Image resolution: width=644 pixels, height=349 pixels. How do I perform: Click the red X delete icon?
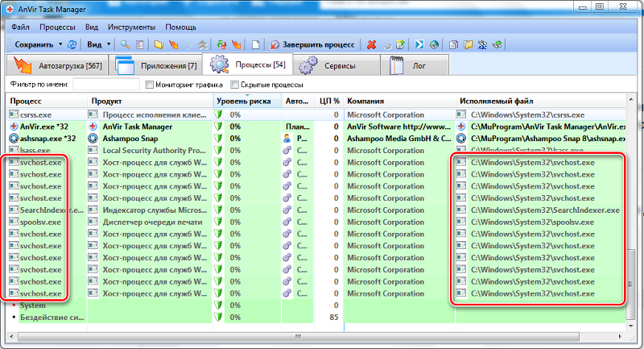coord(371,44)
